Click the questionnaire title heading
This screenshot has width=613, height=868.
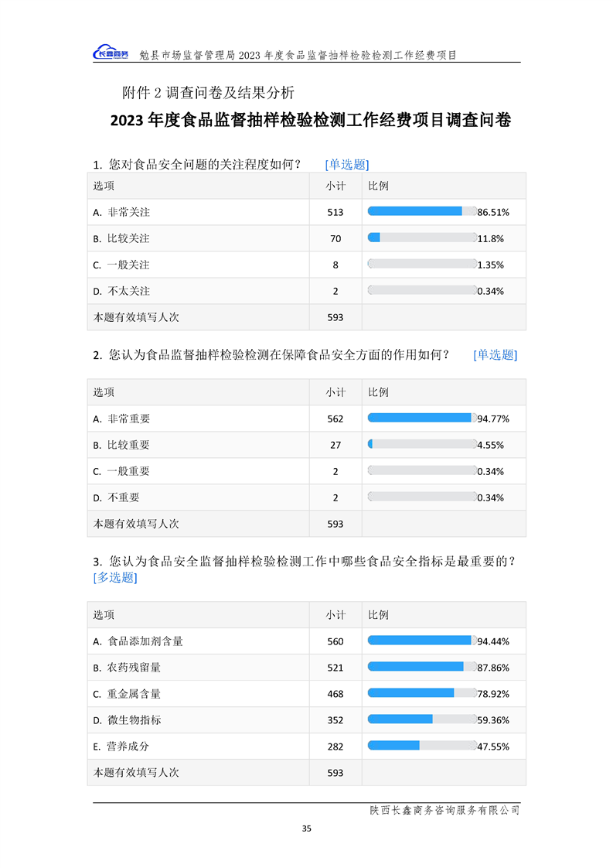click(310, 121)
